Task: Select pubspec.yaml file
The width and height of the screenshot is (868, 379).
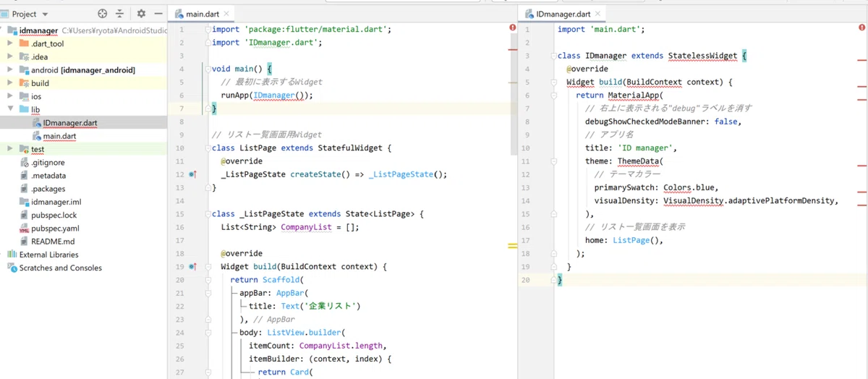Action: pyautogui.click(x=54, y=228)
